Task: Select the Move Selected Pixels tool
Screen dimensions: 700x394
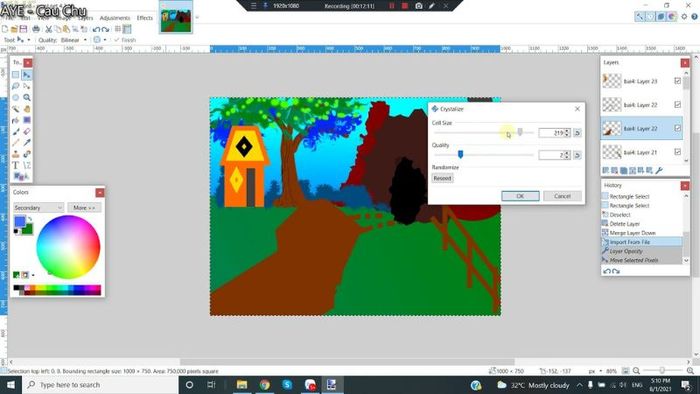Action: pos(27,75)
